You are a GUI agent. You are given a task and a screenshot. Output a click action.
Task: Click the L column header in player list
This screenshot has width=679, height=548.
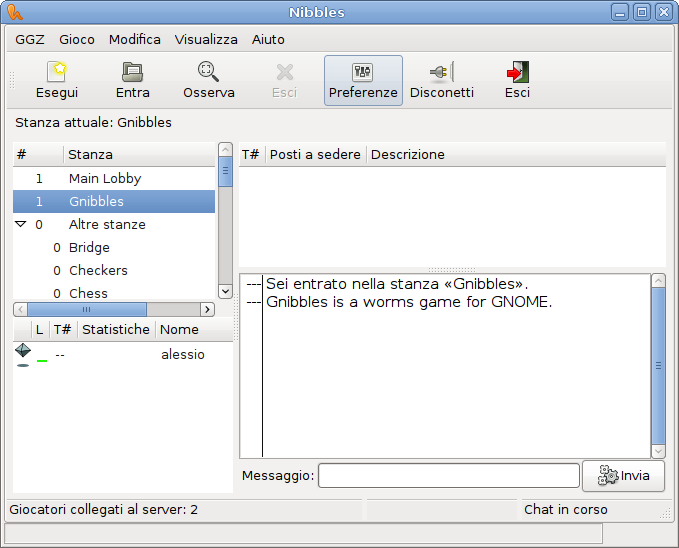tap(40, 329)
